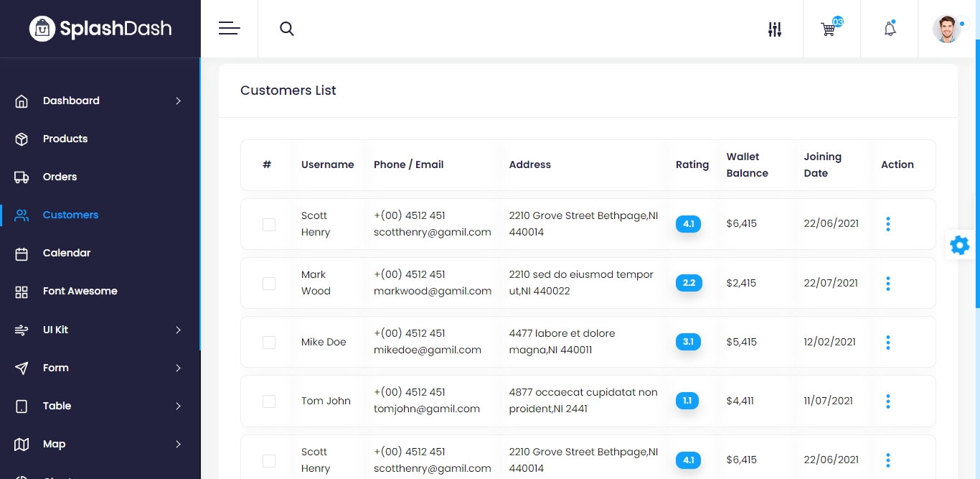Image resolution: width=980 pixels, height=479 pixels.
Task: Open the user profile avatar
Action: click(946, 29)
